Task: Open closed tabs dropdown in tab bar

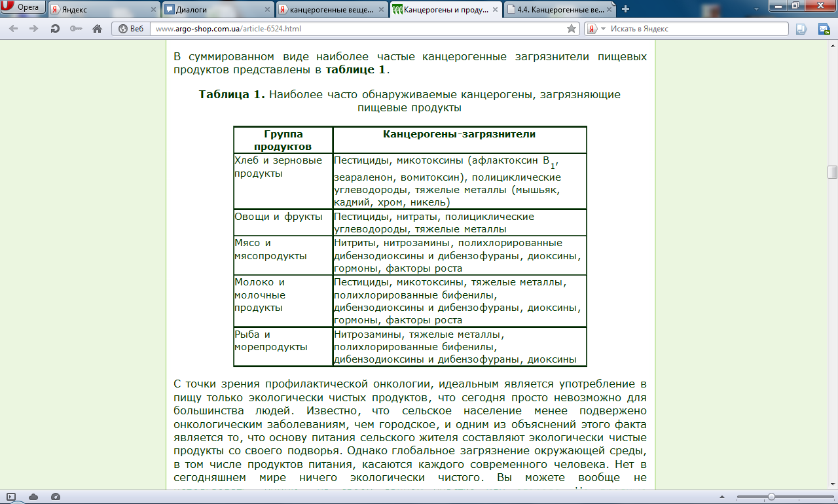Action: [x=756, y=9]
